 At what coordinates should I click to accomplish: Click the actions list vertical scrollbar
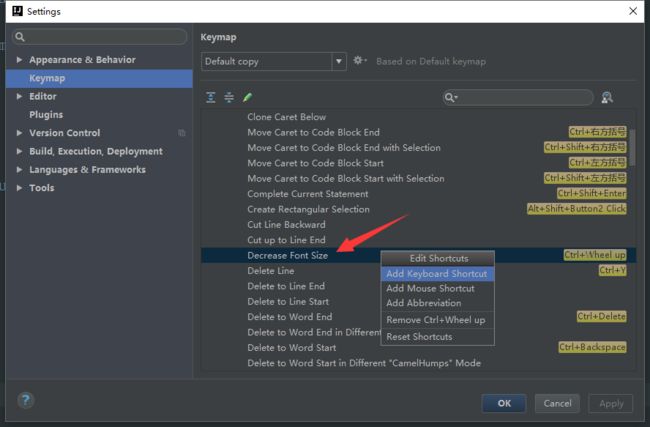632,148
